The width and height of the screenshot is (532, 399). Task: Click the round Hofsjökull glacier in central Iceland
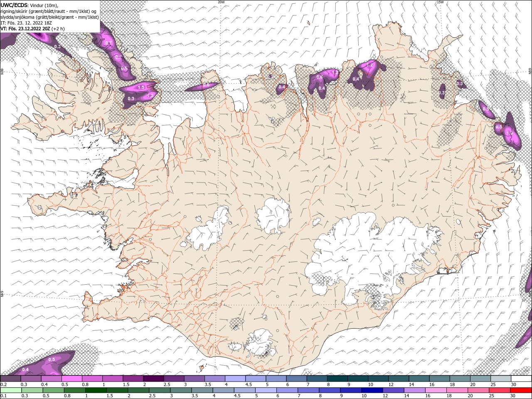pyautogui.click(x=273, y=216)
